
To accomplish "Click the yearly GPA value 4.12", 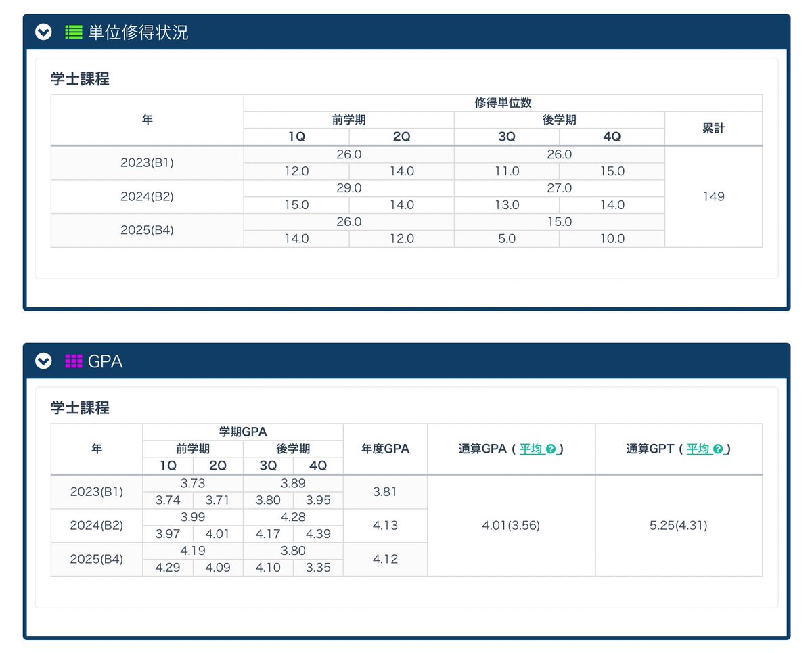I will tap(386, 560).
